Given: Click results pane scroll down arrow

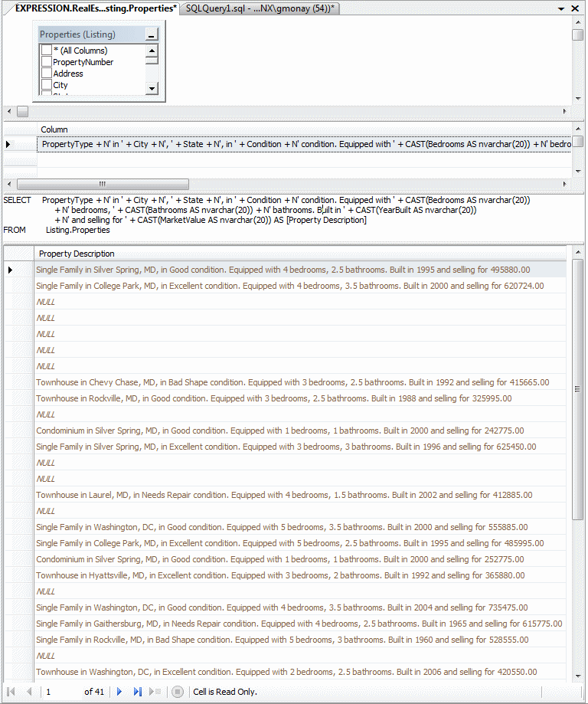Looking at the screenshot, I should coord(578,676).
